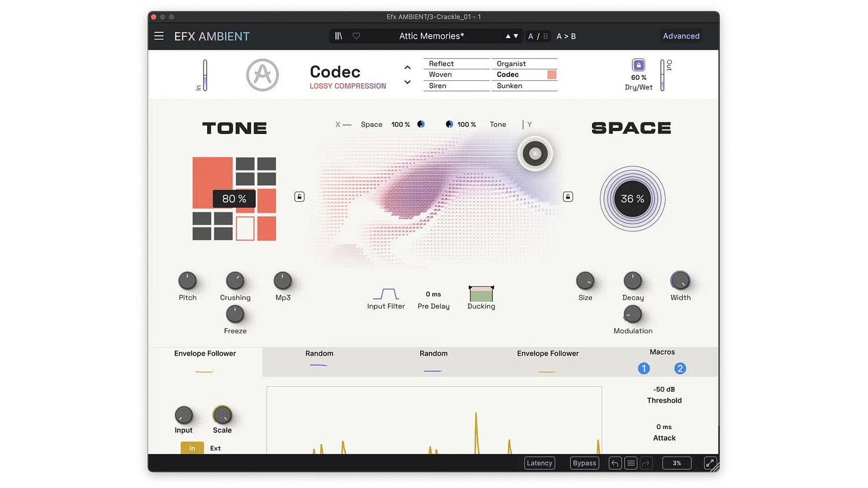Click the Space knob showing 36%

point(632,198)
